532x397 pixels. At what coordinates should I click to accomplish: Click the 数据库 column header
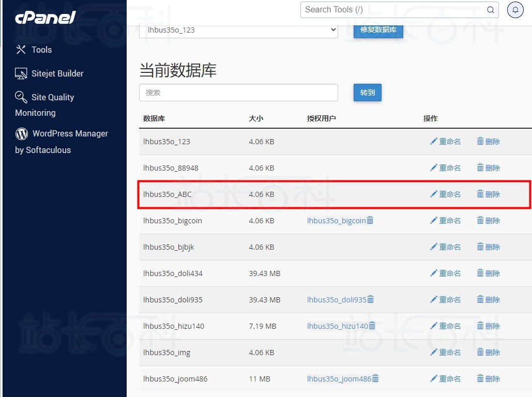[154, 118]
